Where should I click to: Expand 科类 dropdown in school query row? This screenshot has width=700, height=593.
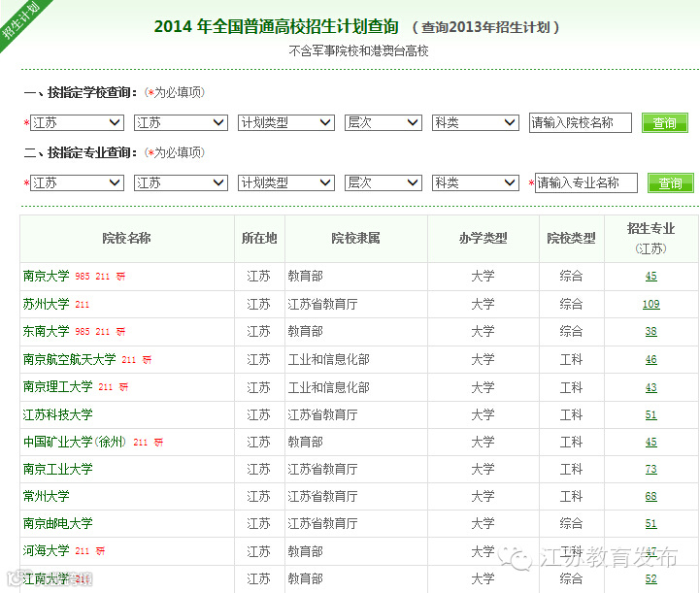[476, 122]
